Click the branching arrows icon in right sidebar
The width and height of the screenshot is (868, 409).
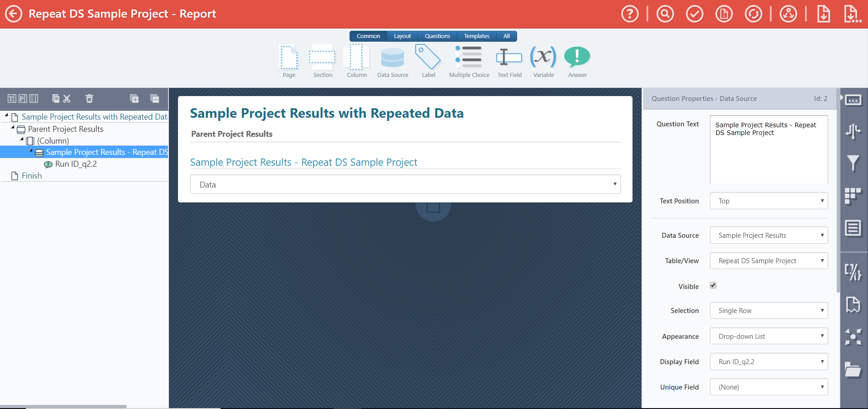coord(854,131)
